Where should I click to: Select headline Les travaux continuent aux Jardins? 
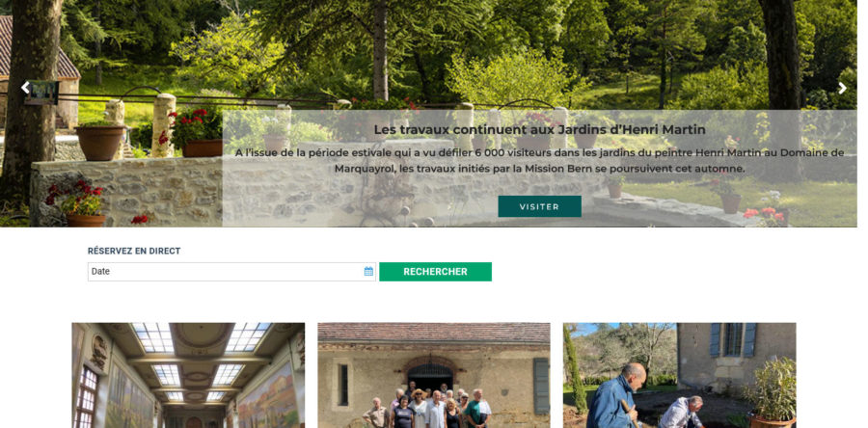[539, 129]
